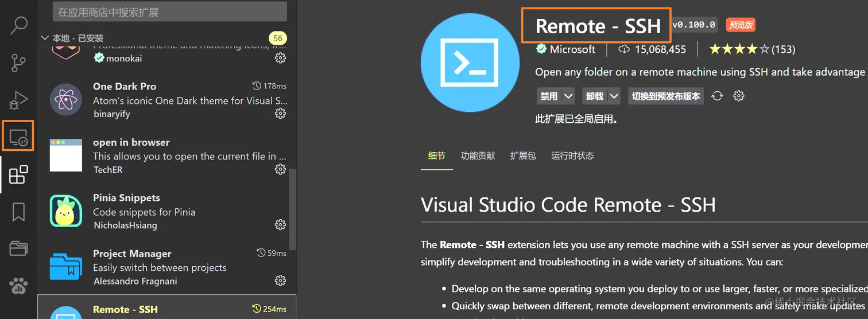Click the extensions list scrollbar

point(292,211)
